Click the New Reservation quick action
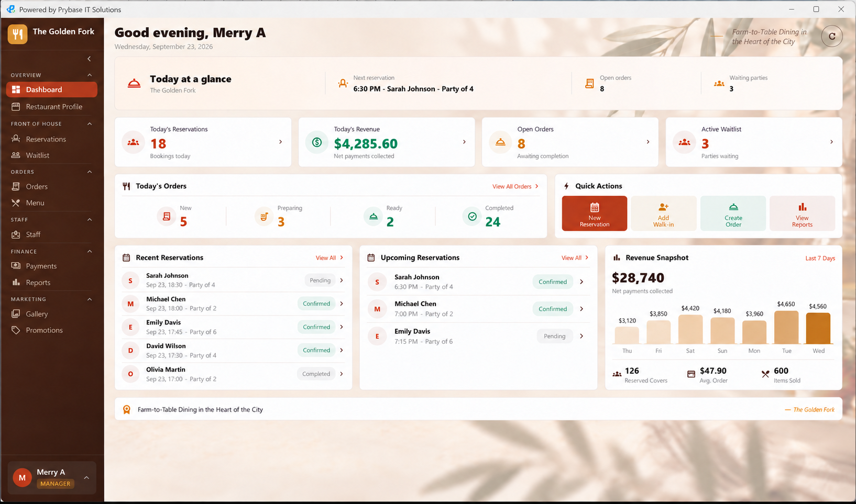Viewport: 856px width, 504px height. coord(595,214)
